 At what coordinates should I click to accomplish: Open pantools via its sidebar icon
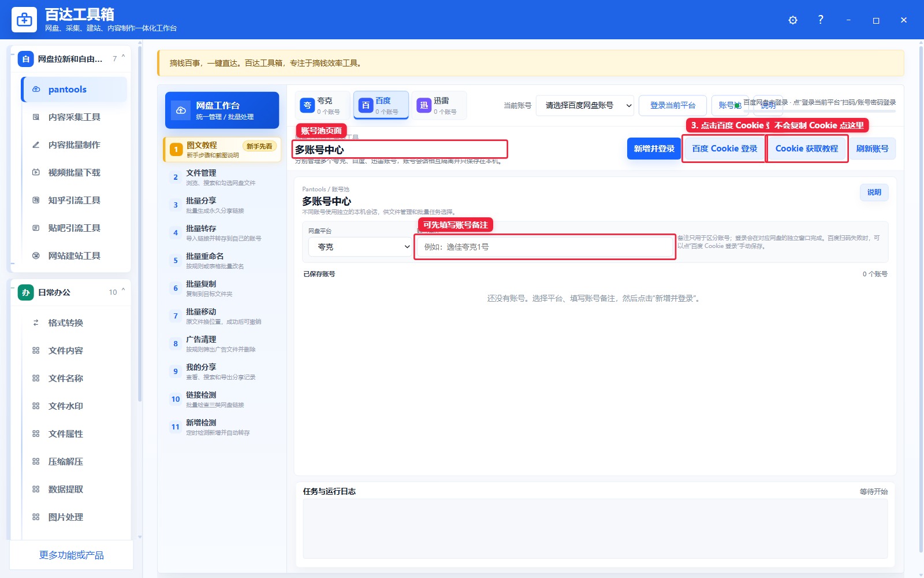pos(36,90)
